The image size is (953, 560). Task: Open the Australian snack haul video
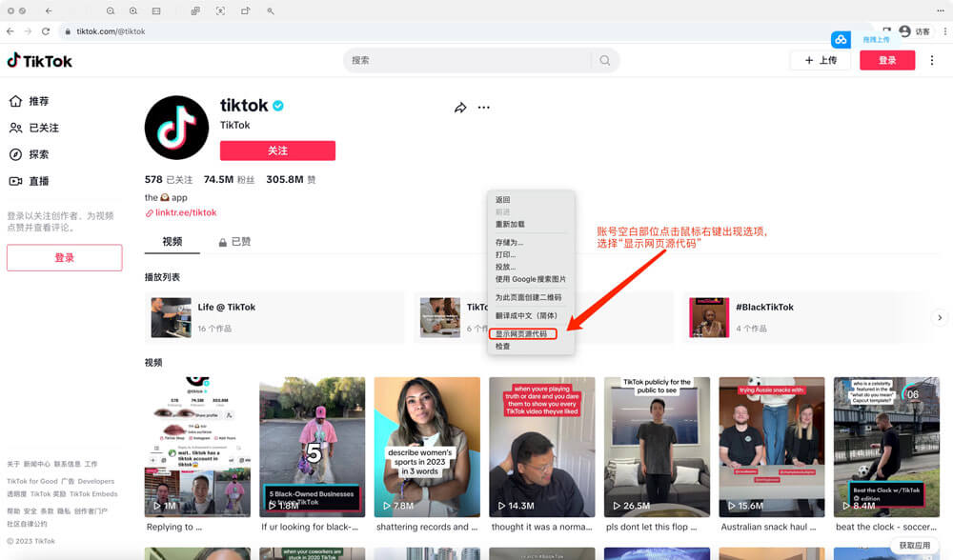pos(772,447)
